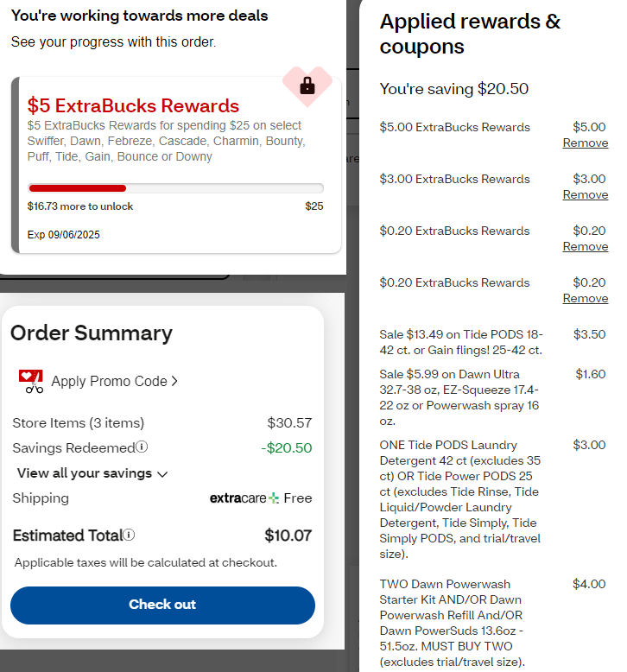
Task: Select the ONE Tide PODS Laundry Detergent coupon
Action: click(x=460, y=499)
